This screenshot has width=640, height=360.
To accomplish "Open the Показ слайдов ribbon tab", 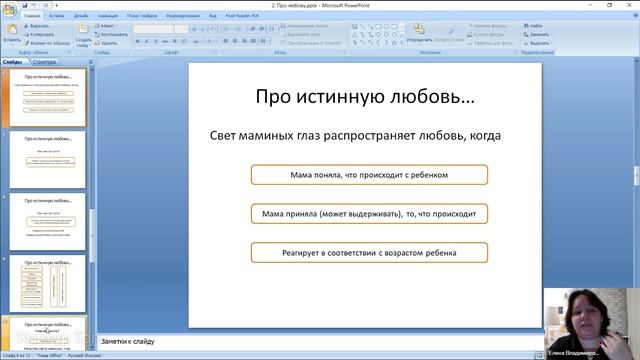I will coord(142,16).
